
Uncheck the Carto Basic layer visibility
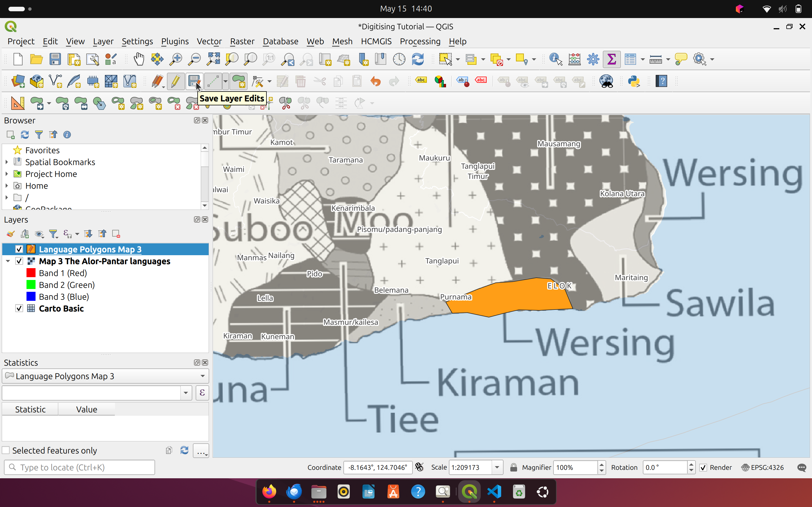pyautogui.click(x=19, y=308)
